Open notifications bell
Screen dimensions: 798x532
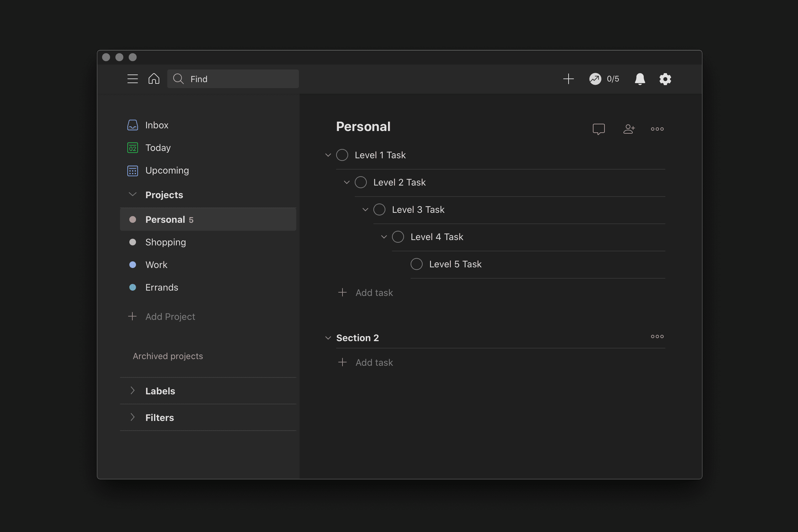coord(639,79)
